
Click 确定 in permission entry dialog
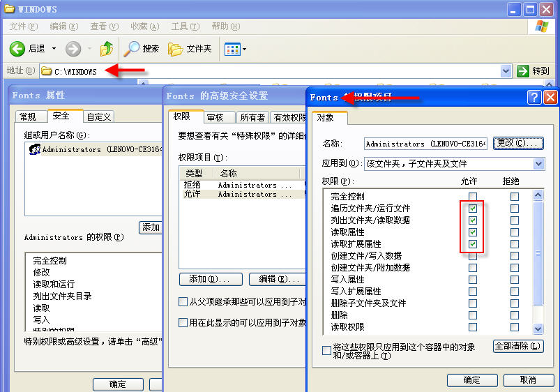472,380
